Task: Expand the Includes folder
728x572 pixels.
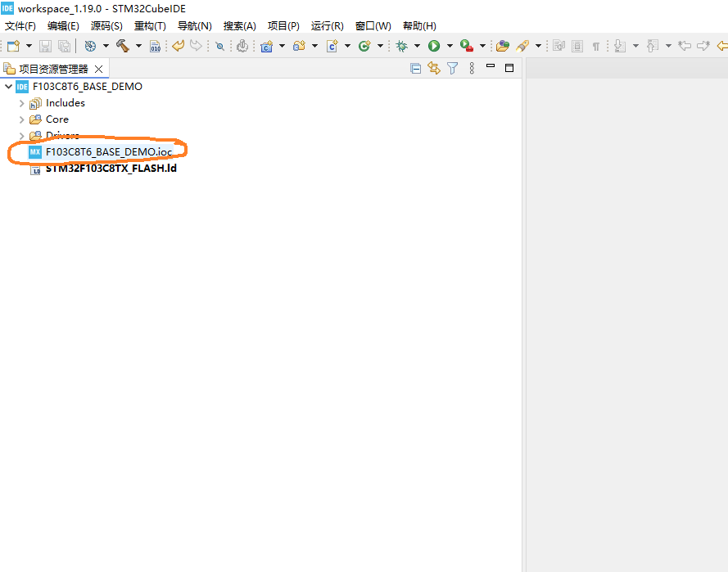Action: (x=21, y=103)
